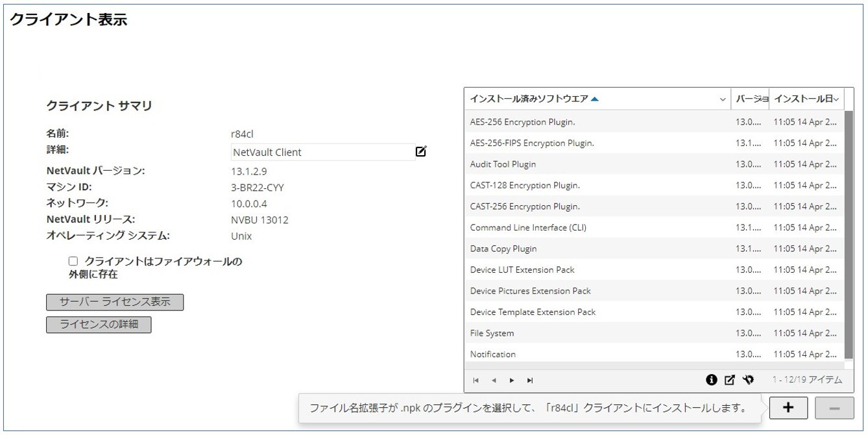
Task: Click クライアント表示 page title
Action: (x=68, y=19)
